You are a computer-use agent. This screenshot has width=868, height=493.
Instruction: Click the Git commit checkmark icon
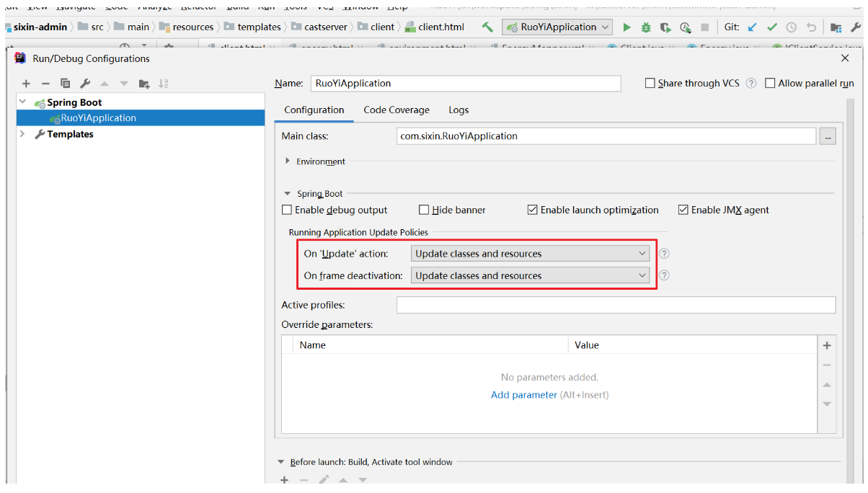772,27
